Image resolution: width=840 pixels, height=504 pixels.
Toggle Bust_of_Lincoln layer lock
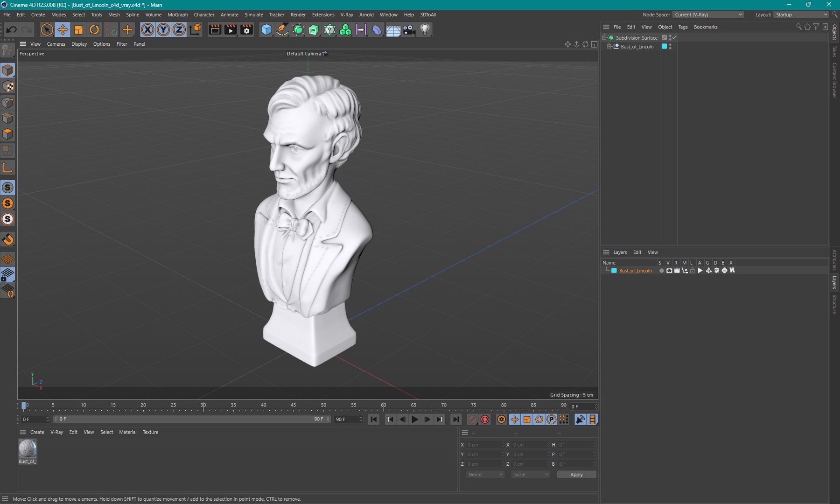[x=693, y=271]
